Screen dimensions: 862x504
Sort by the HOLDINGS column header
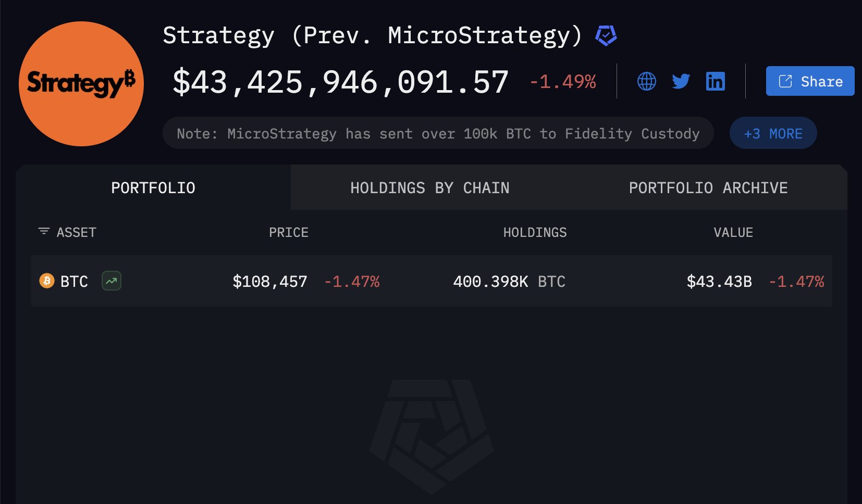[535, 232]
